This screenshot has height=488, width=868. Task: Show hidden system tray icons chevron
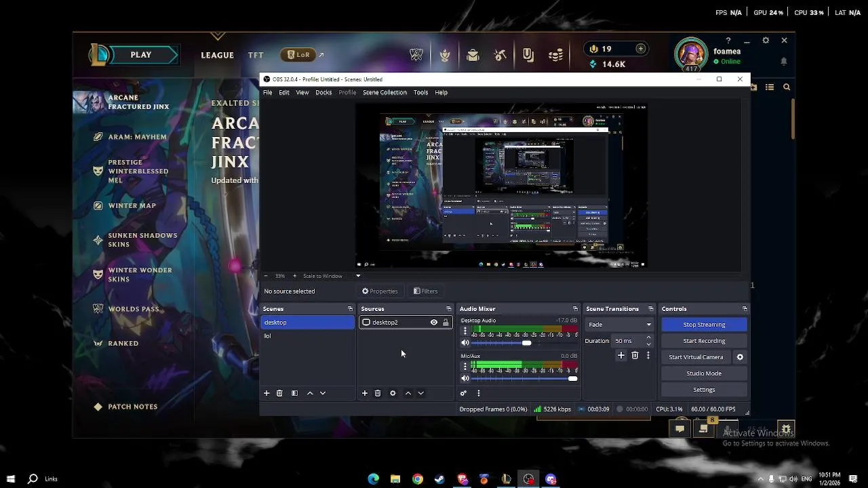(760, 479)
